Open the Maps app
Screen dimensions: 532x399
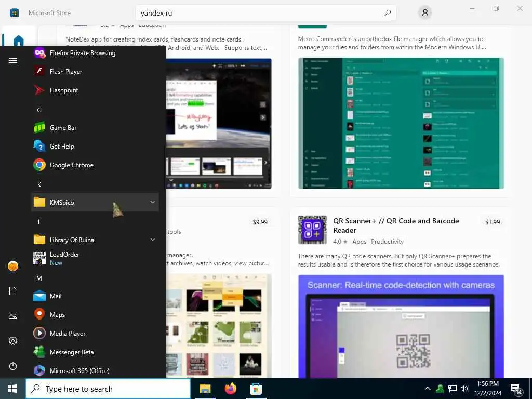click(95, 314)
